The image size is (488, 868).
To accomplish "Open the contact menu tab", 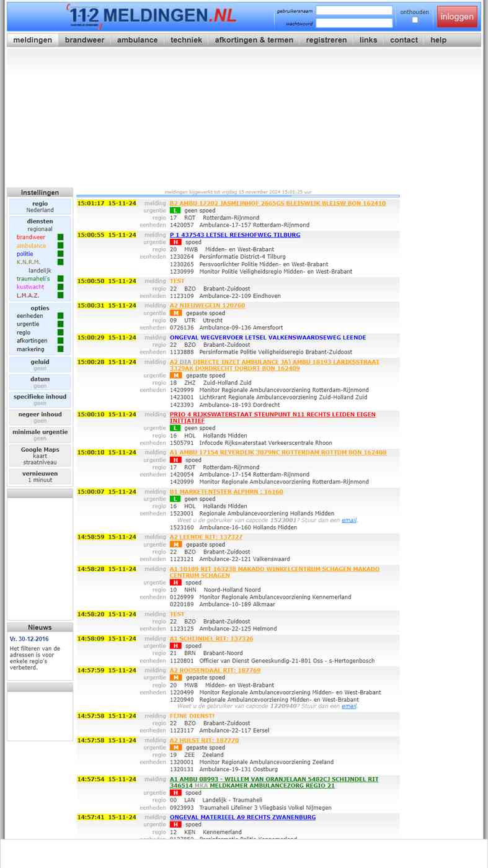I will [404, 40].
